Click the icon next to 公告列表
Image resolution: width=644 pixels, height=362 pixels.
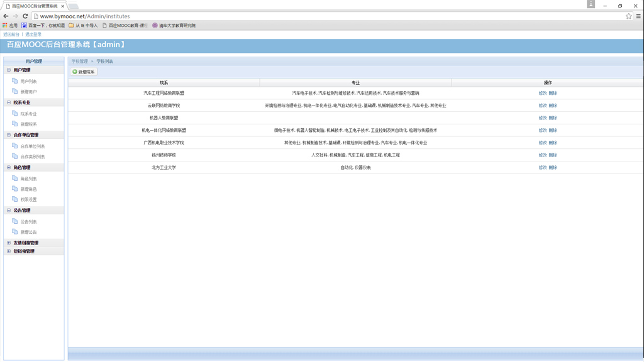pyautogui.click(x=14, y=221)
